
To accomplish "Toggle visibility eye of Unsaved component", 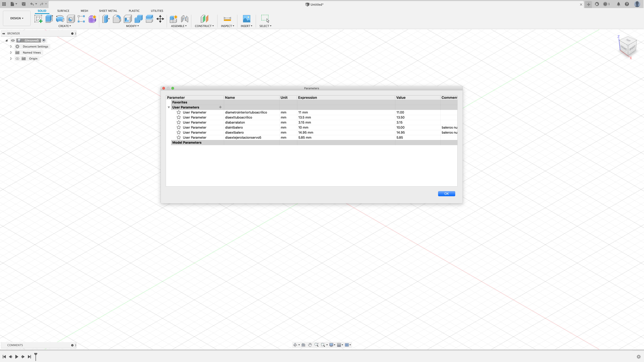I will click(13, 40).
